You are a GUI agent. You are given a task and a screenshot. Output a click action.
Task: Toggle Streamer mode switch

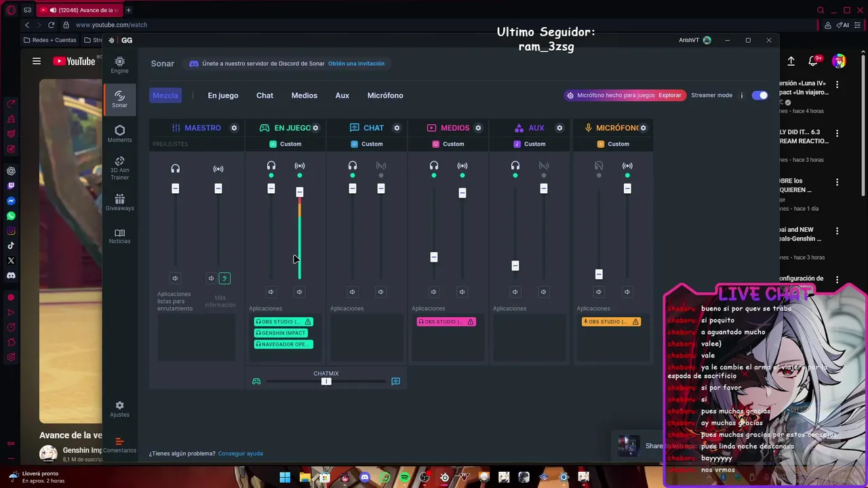(760, 96)
